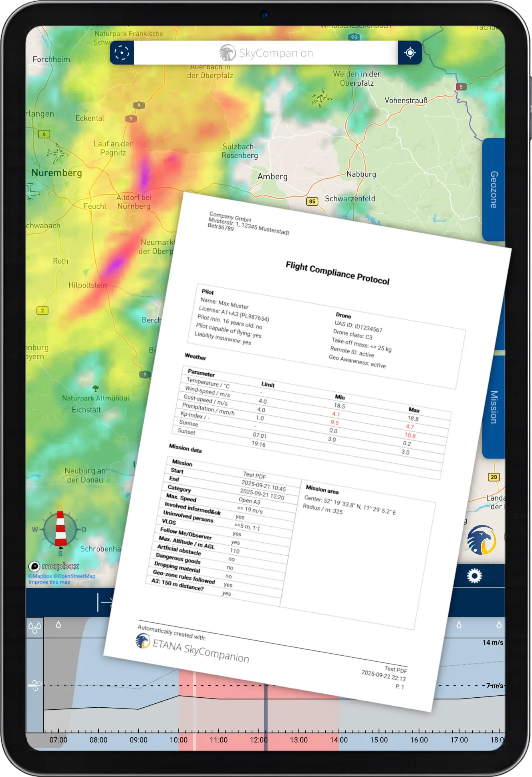This screenshot has width=532, height=777.
Task: Open the ©OpenStreetMap attribution link
Action: coord(75,576)
